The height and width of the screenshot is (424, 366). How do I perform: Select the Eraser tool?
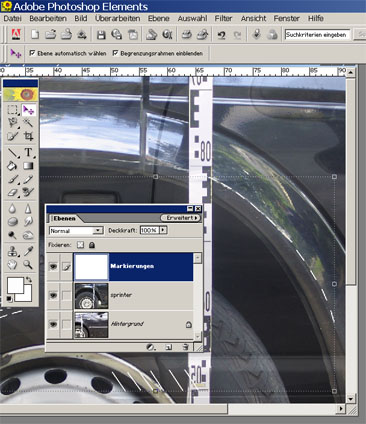coord(13,192)
